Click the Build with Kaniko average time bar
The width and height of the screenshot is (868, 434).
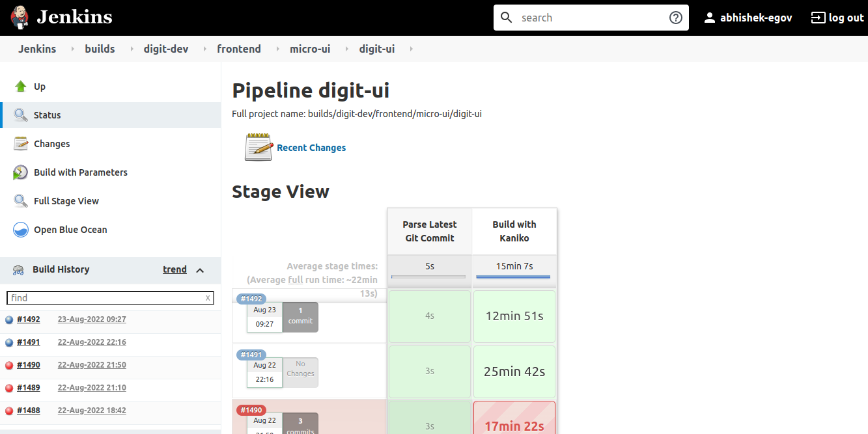(513, 277)
